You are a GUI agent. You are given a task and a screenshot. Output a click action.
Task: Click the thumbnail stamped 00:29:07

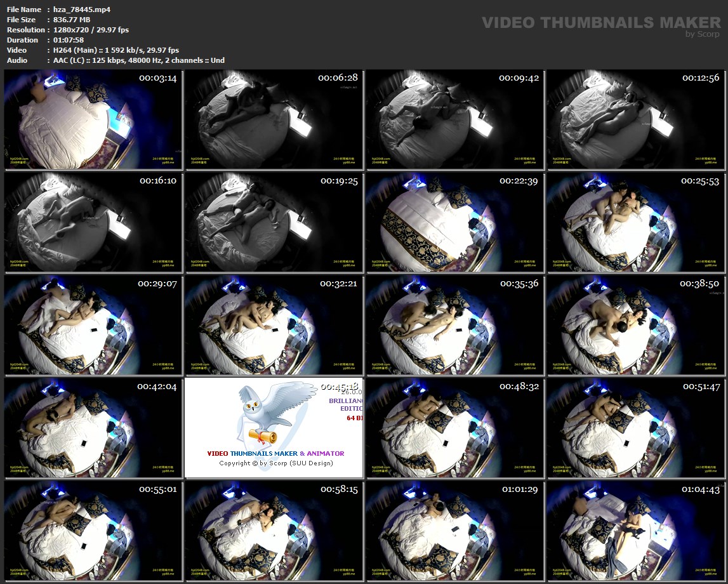point(93,325)
